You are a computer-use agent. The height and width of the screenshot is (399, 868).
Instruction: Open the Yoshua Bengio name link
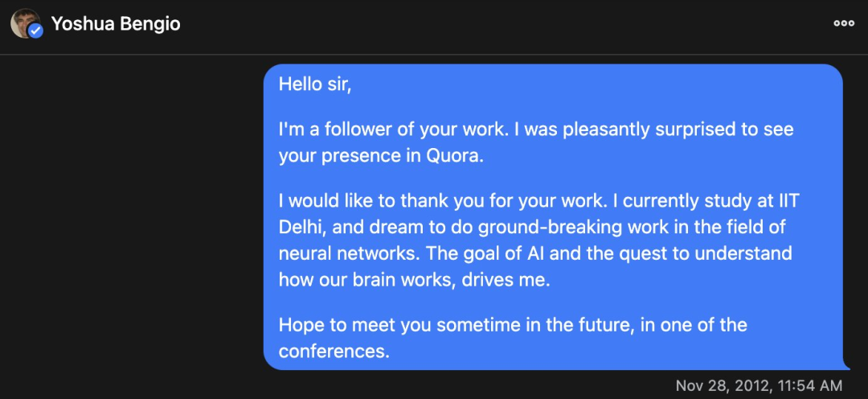[116, 24]
